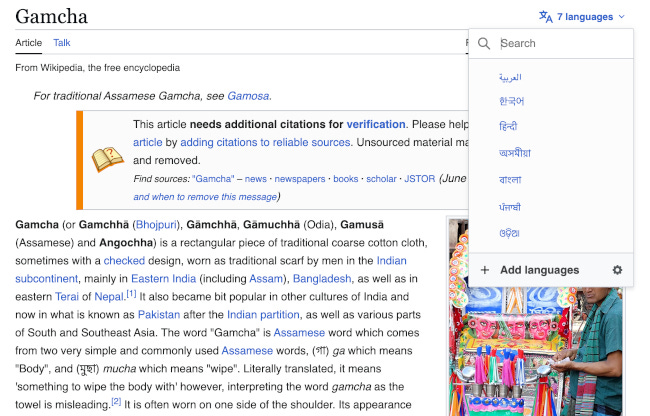Choose Korean (한국어) language
650x416 pixels.
coord(512,101)
